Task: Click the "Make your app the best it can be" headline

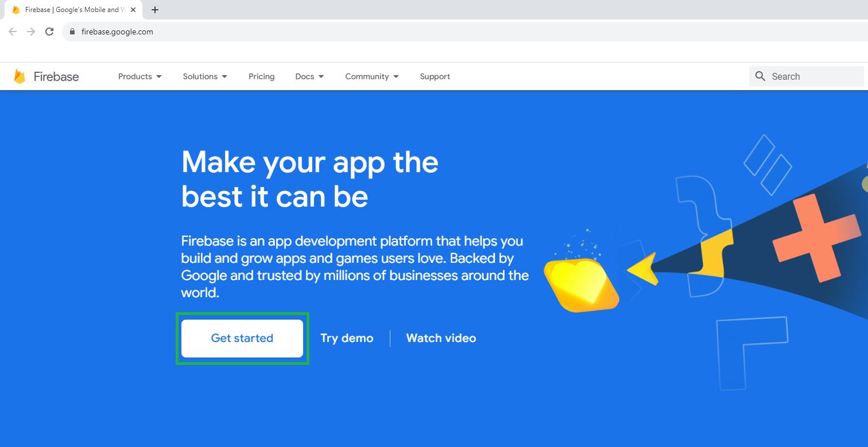Action: click(310, 179)
